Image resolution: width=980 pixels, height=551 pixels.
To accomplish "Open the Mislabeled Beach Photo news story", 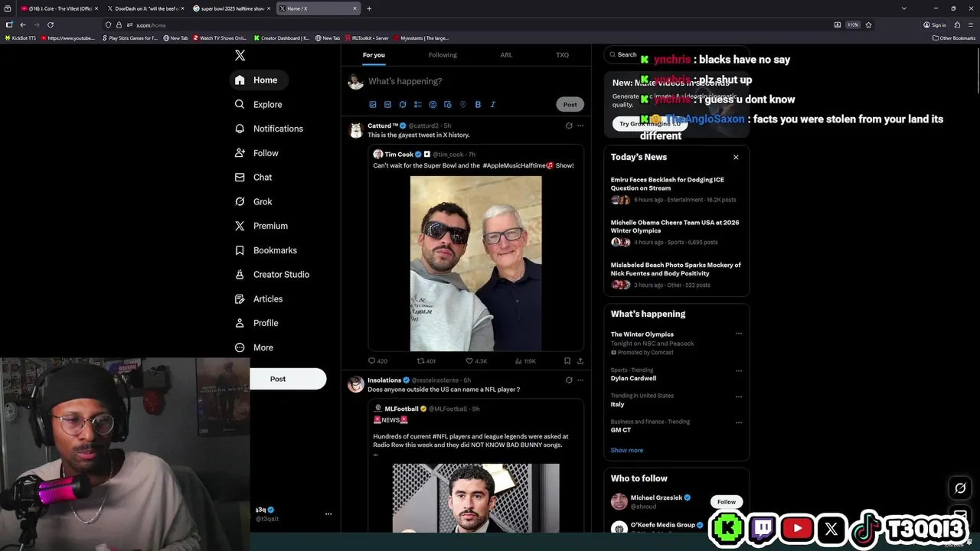I will pyautogui.click(x=676, y=275).
